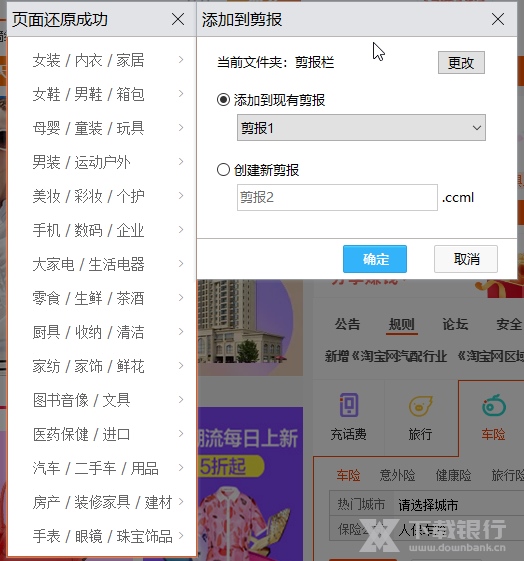Open the 新增《淘宝网汽配行业 notice link
The height and width of the screenshot is (561, 524).
tap(386, 356)
